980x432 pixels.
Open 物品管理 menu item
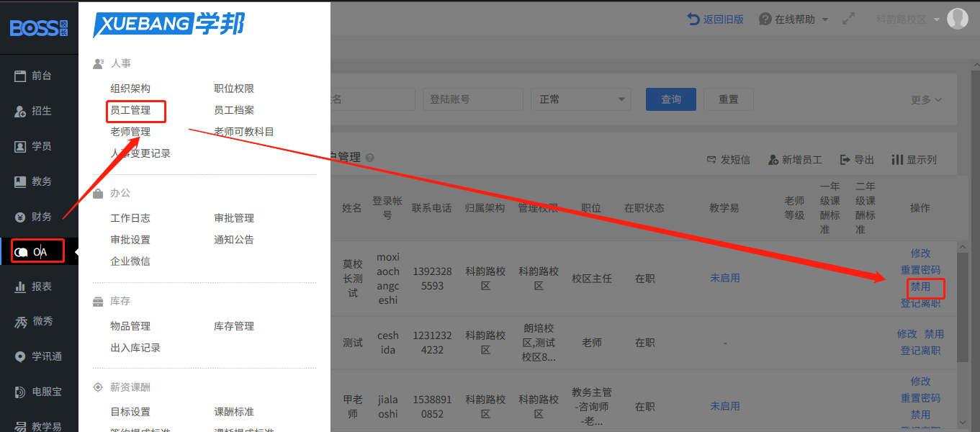tap(130, 326)
